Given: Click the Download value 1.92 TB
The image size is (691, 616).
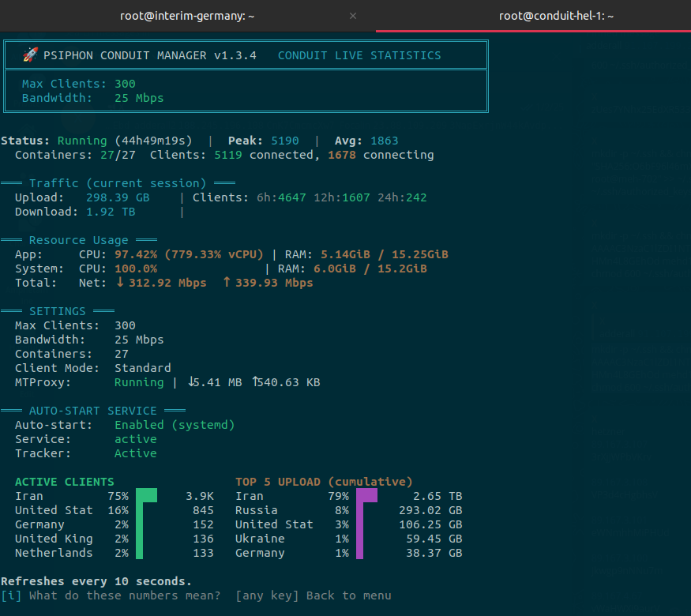Looking at the screenshot, I should [x=111, y=212].
